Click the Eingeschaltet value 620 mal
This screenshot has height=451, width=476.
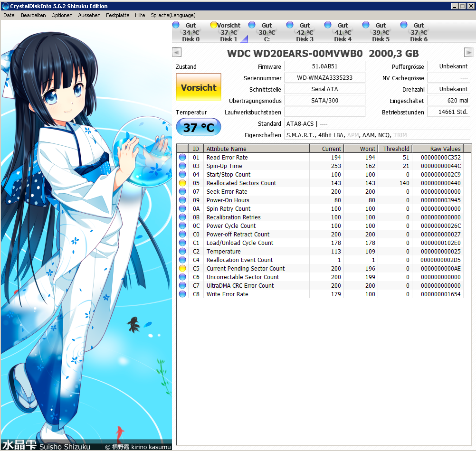[x=448, y=100]
